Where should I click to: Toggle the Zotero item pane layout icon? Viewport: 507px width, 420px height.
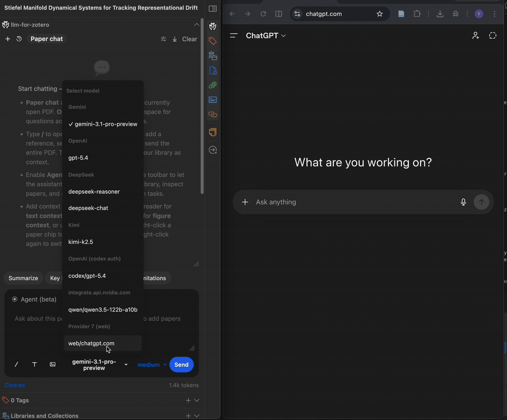[213, 9]
